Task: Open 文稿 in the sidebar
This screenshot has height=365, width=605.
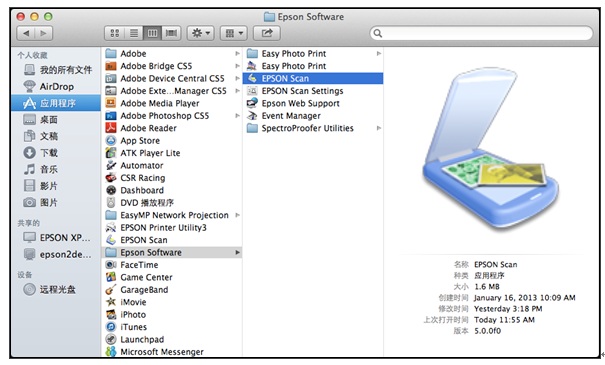Action: (56, 136)
